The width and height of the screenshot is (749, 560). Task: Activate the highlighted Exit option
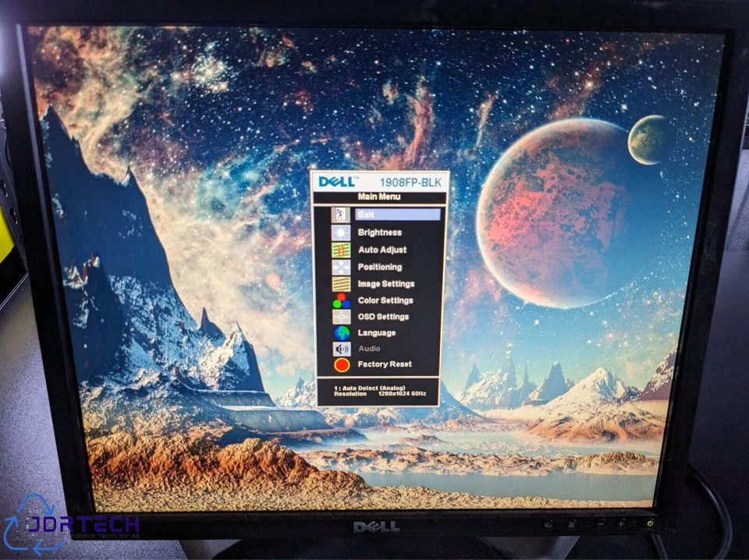(x=367, y=214)
